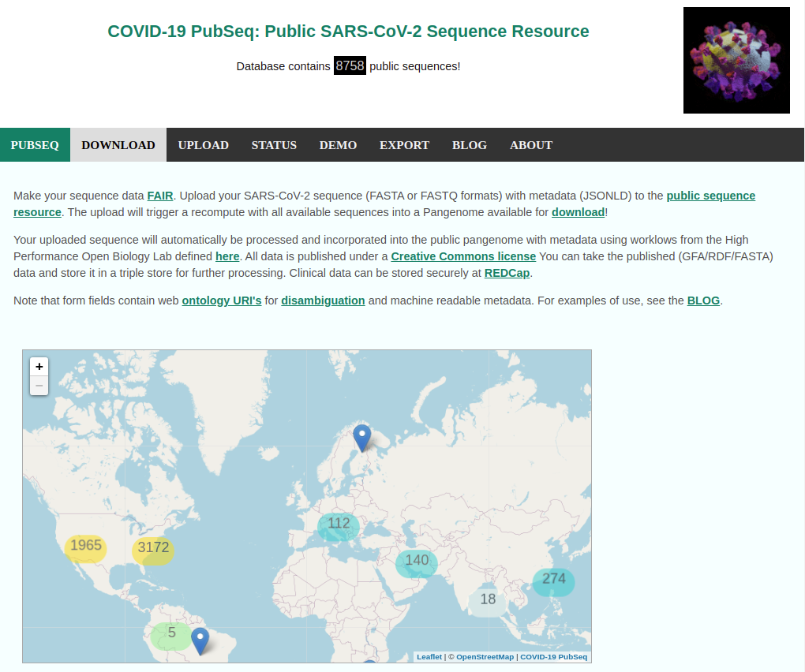Click the coronavirus image thumbnail
805x672 pixels.
[x=736, y=61]
